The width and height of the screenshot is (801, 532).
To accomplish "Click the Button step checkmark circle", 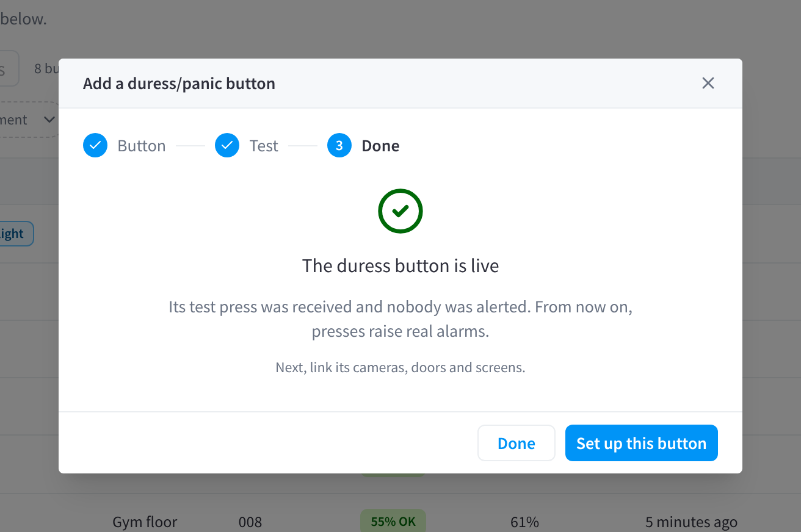I will point(95,146).
